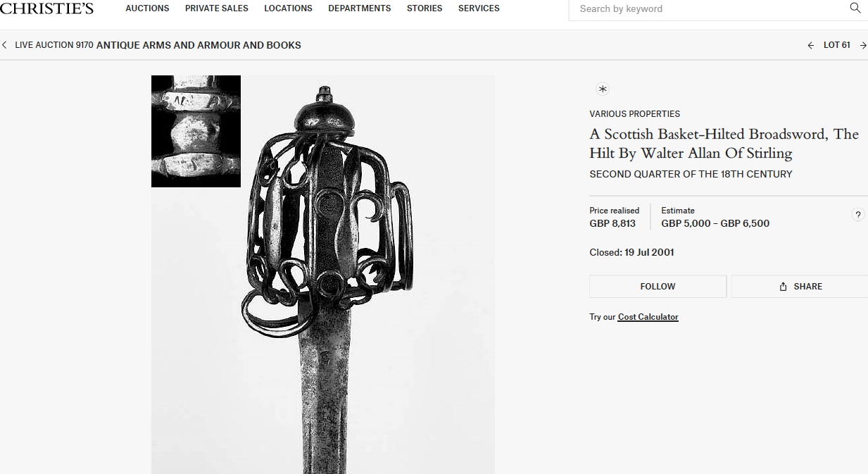The width and height of the screenshot is (868, 474).
Task: Open the Locations menu
Action: (288, 8)
